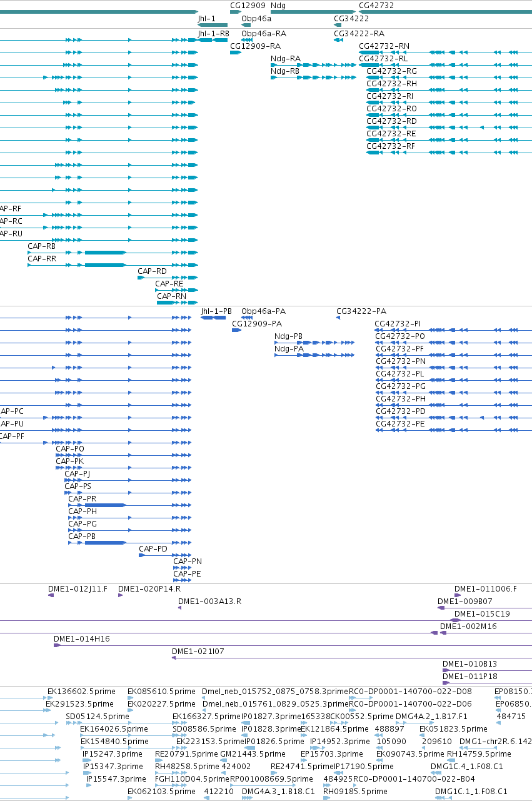Select the DME1-010B13 clone label

470,663
